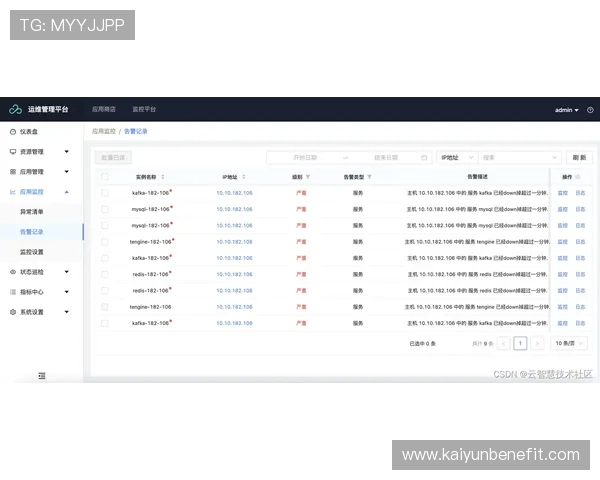The height and width of the screenshot is (480, 600).
Task: Open IP 10.10.182.106 link in first redis row
Action: 234,274
